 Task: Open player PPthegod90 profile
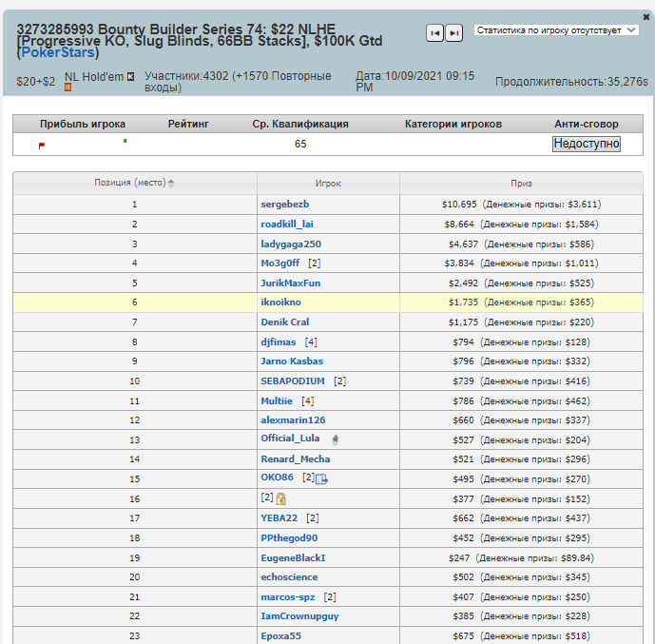pyautogui.click(x=289, y=538)
